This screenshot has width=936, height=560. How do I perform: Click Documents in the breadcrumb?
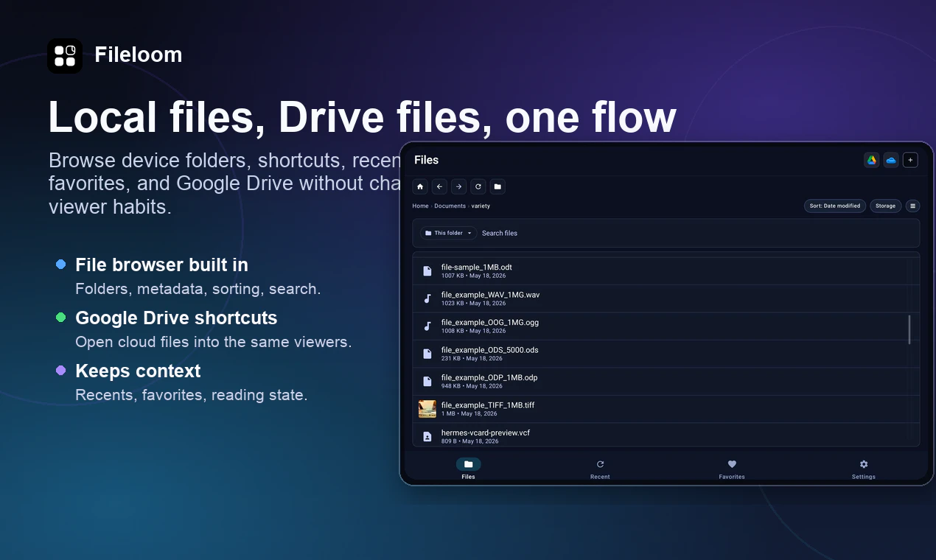coord(450,206)
